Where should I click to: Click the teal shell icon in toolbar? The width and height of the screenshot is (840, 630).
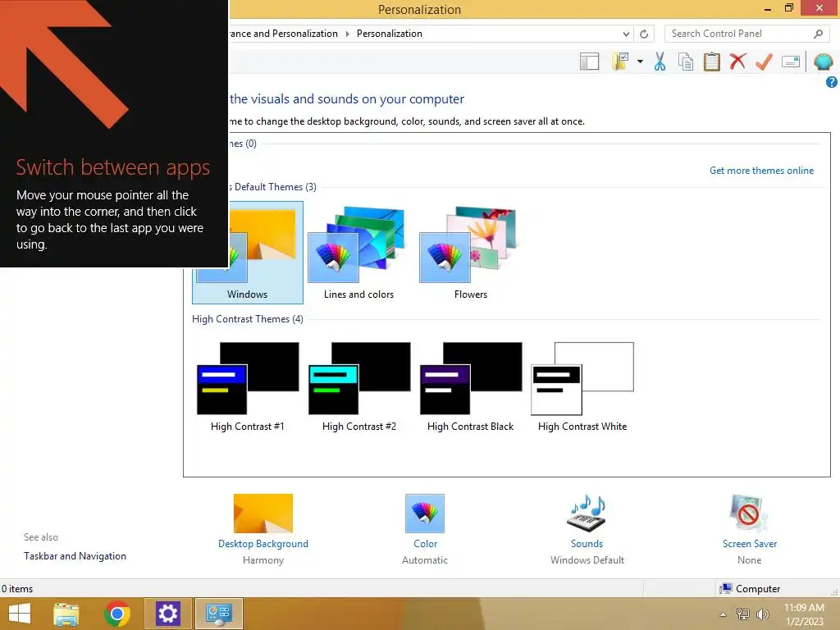click(823, 62)
